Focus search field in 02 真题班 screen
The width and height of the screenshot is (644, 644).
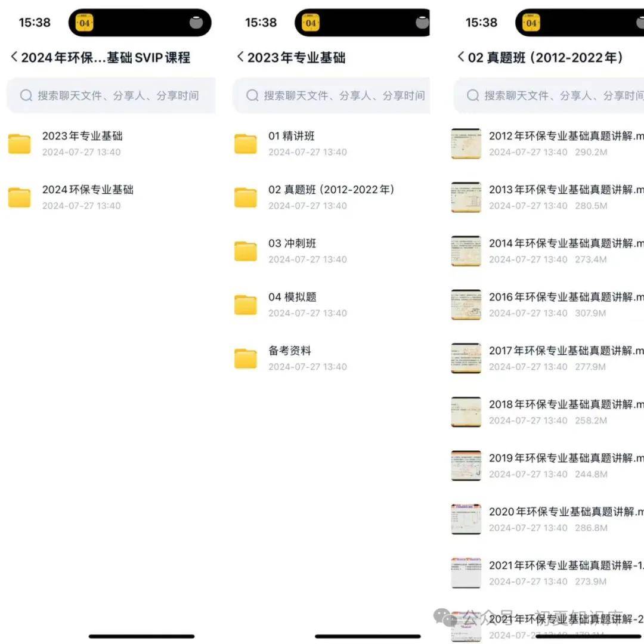(549, 95)
